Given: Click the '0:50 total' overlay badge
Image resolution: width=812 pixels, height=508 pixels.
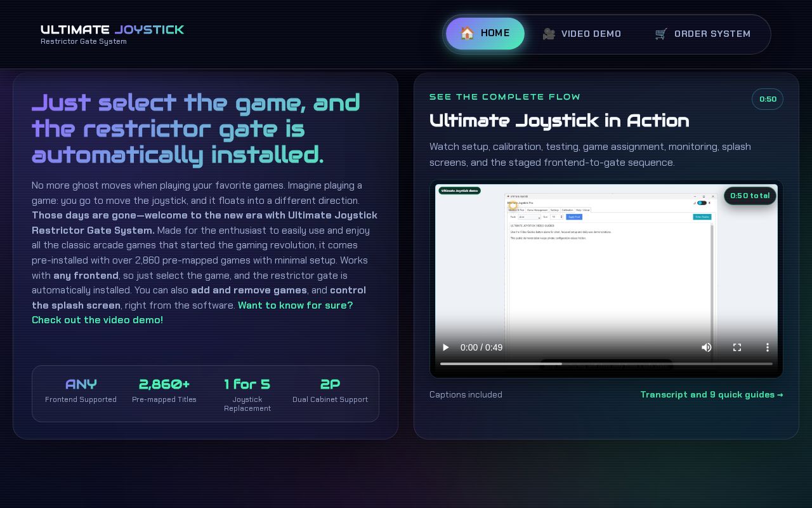Looking at the screenshot, I should pos(750,196).
